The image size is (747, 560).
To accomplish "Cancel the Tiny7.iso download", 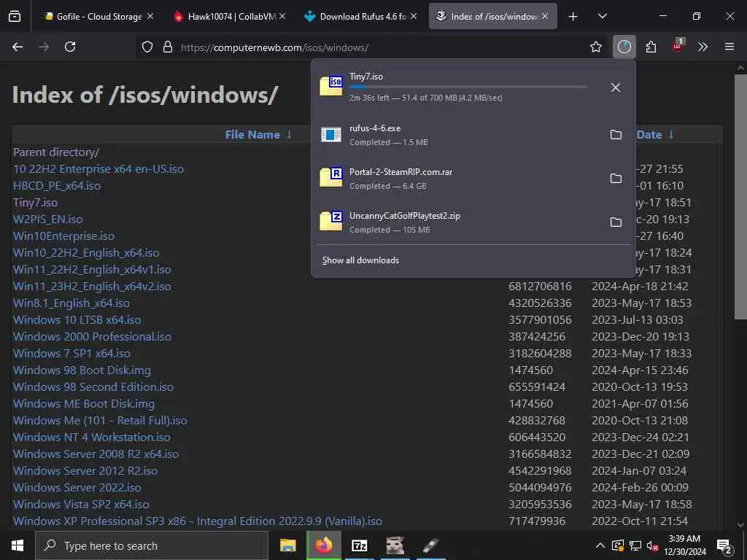I will point(616,87).
